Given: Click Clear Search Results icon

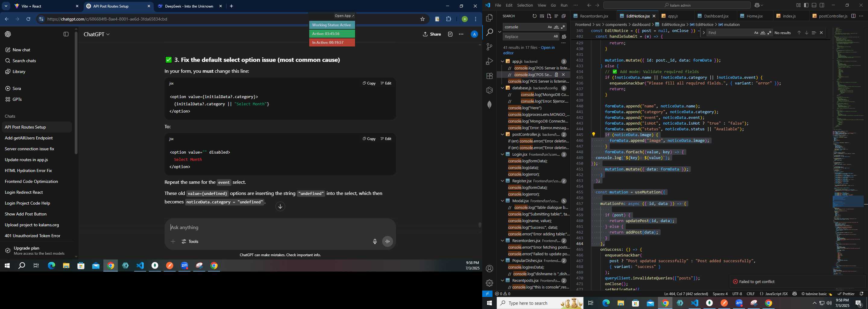Looking at the screenshot, I should pos(542,16).
